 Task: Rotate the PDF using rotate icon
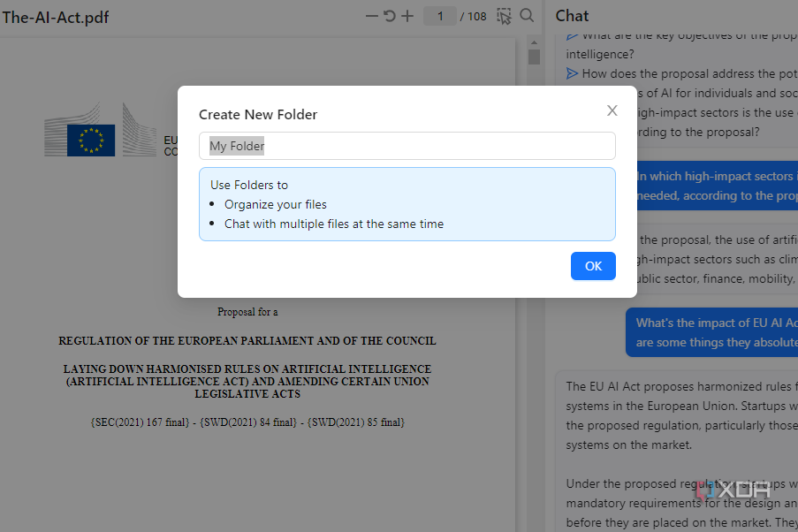tap(390, 16)
